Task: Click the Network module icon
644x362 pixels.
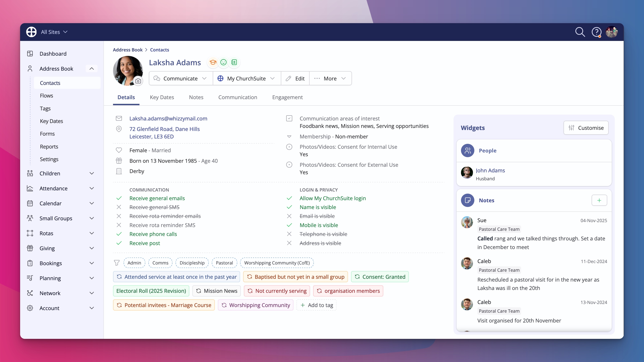Action: pos(30,293)
